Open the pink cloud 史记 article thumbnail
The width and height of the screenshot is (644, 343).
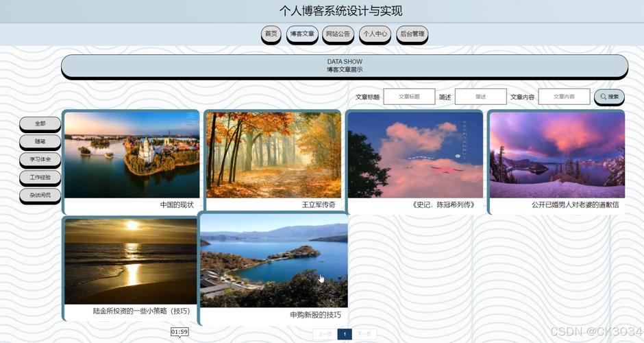[415, 155]
